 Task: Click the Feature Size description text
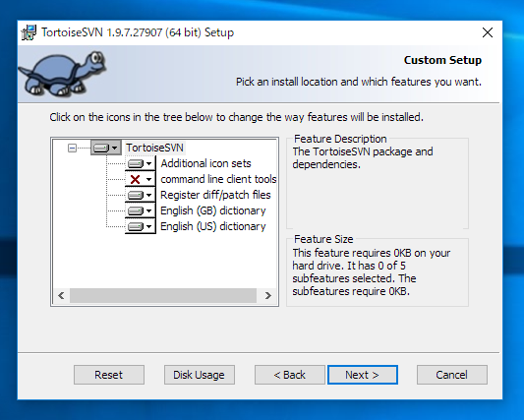click(372, 271)
